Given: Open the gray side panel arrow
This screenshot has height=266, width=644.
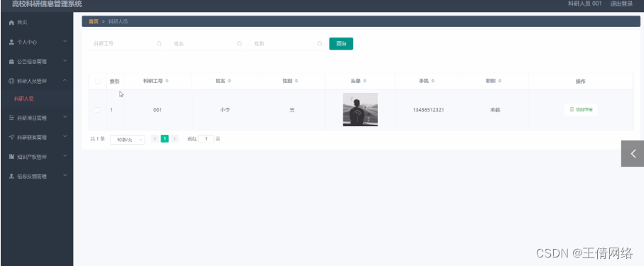Looking at the screenshot, I should [633, 153].
